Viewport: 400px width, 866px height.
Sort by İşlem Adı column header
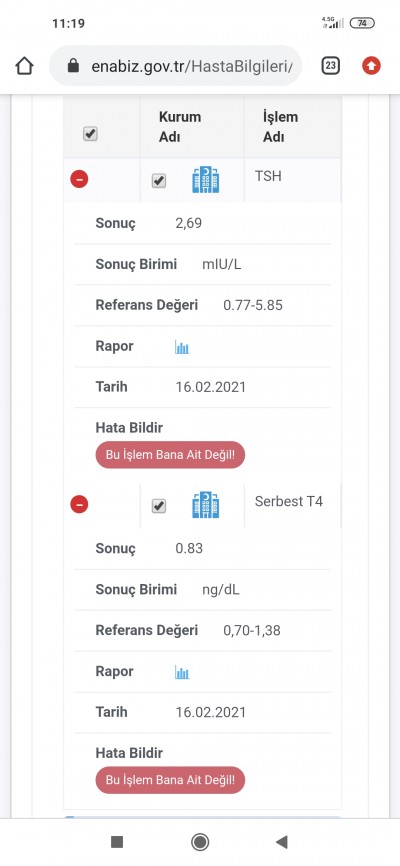click(280, 127)
